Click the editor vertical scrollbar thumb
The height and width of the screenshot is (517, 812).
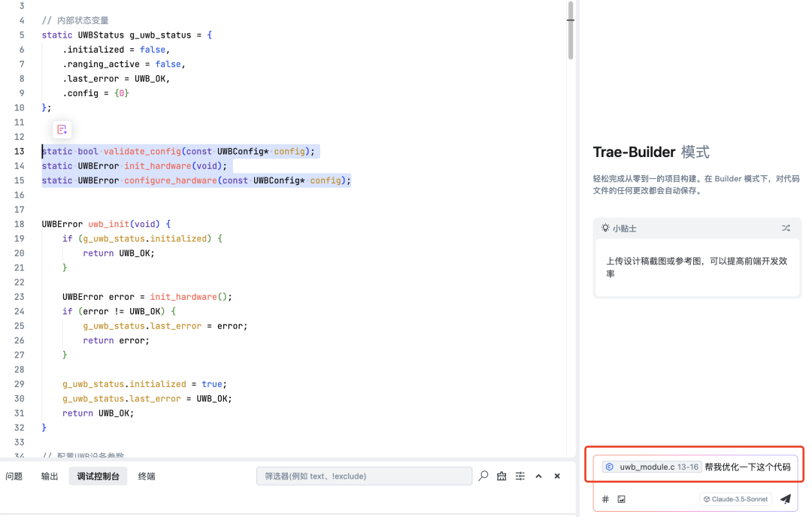[x=571, y=30]
